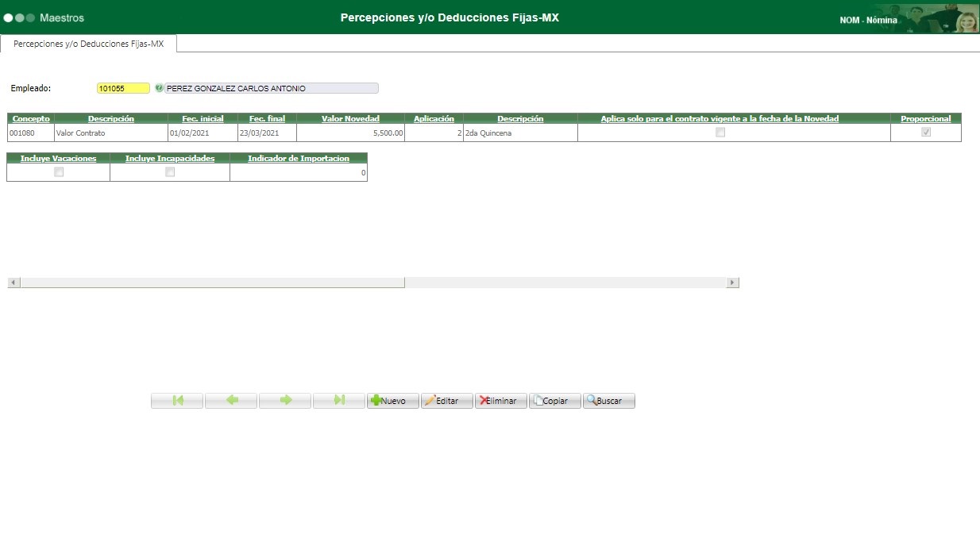Click the Copiar button
Viewport: 980px width, 554px height.
pyautogui.click(x=555, y=401)
